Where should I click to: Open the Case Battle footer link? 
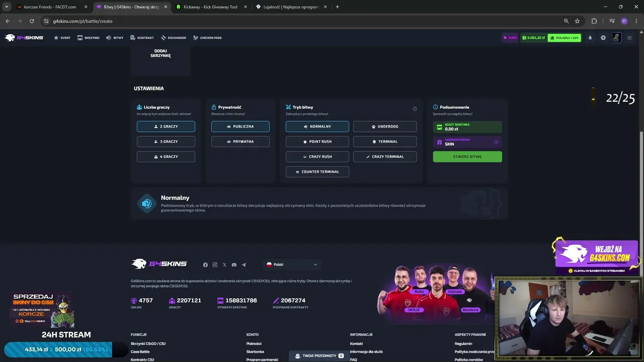[140, 352]
